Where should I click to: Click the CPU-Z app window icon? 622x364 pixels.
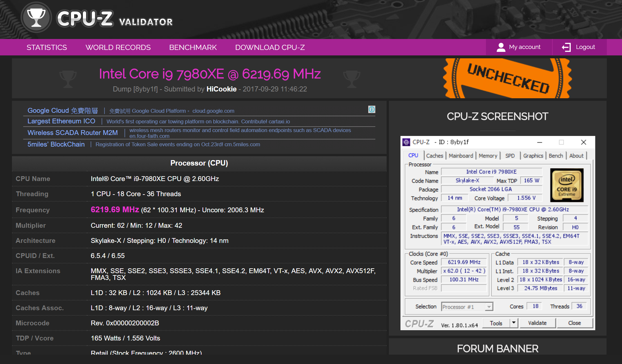(x=406, y=142)
